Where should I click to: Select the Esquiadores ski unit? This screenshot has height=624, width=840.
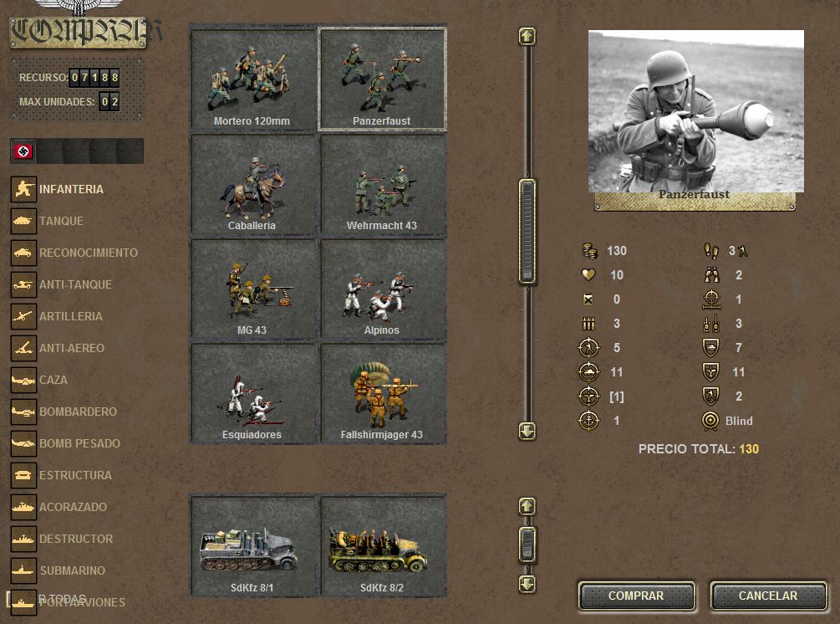pyautogui.click(x=252, y=393)
